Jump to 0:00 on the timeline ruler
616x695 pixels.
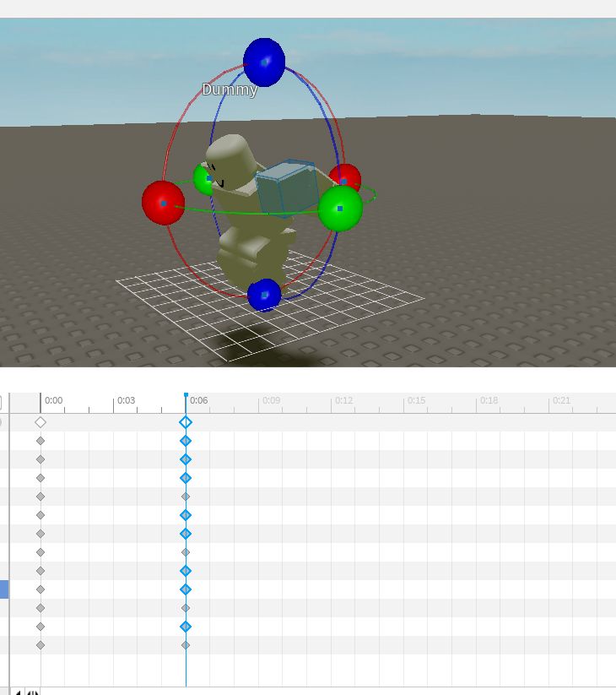pos(54,400)
